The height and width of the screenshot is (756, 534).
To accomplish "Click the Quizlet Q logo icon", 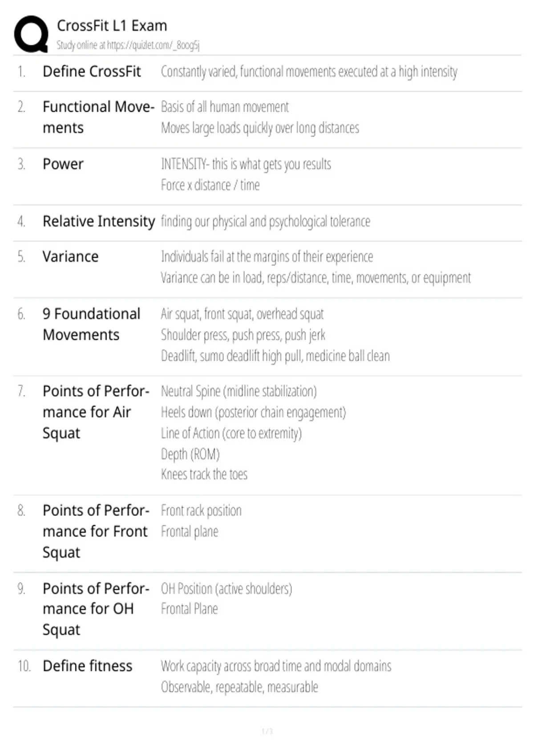I will pyautogui.click(x=31, y=34).
